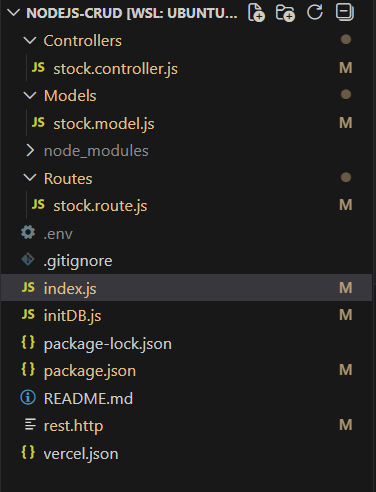Image resolution: width=376 pixels, height=492 pixels.
Task: Click the Models folder name
Action: (x=70, y=96)
